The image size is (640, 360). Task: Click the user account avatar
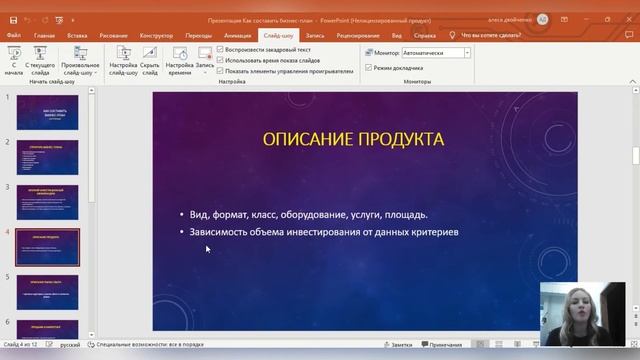point(542,19)
